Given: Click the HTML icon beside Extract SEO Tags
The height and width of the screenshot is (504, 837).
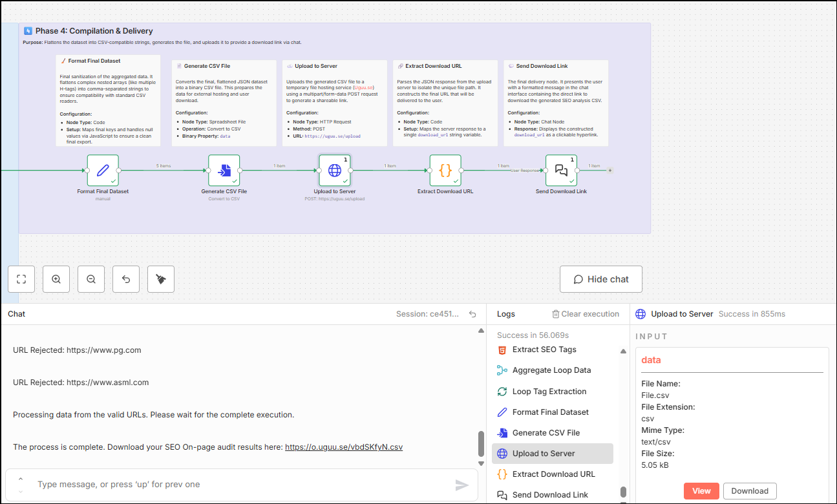Looking at the screenshot, I should click(502, 350).
